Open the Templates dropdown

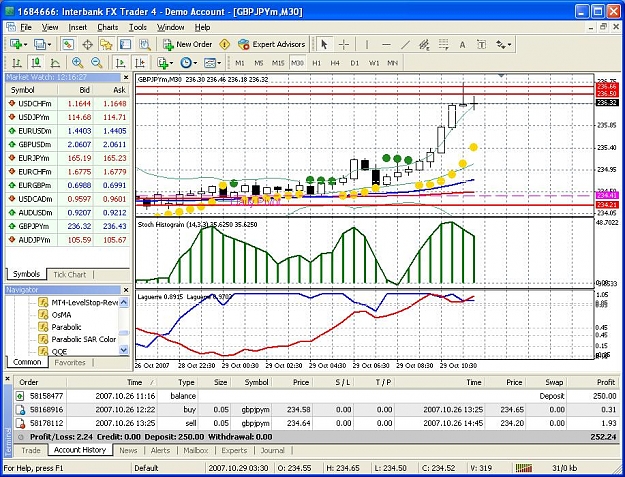click(x=212, y=63)
